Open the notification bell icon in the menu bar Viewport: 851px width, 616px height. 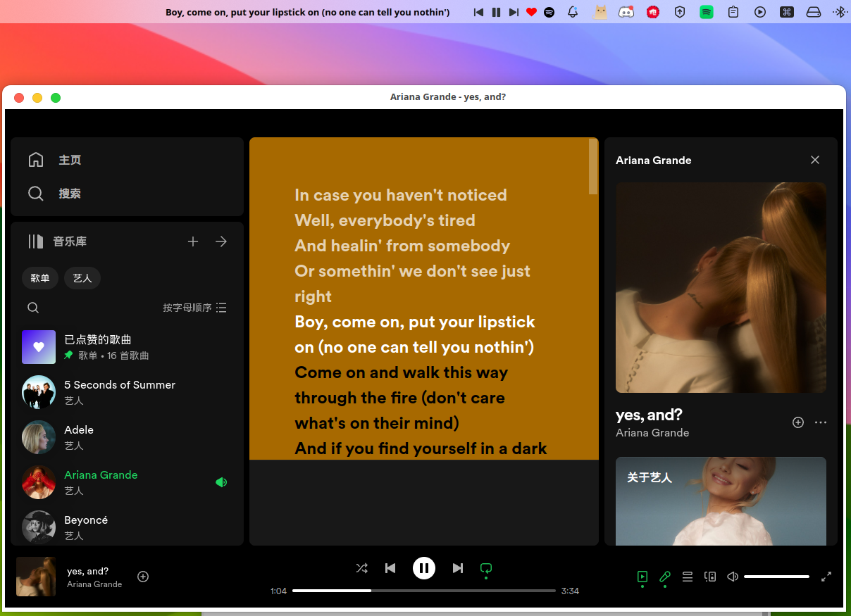click(573, 12)
